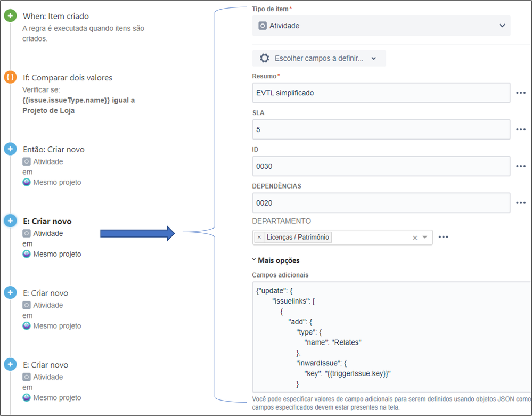Click the green plus icon beside When: Item criado

point(10,16)
